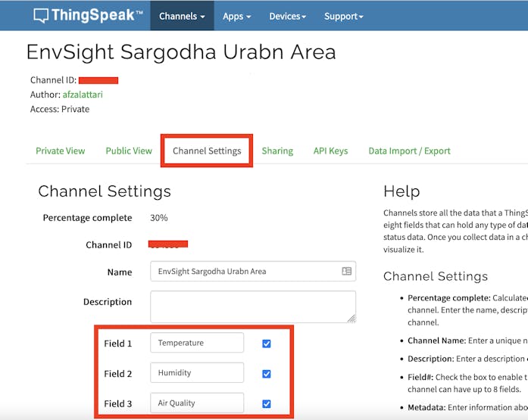This screenshot has width=528, height=420.
Task: Open the Data Import / Export tab
Action: (x=410, y=151)
